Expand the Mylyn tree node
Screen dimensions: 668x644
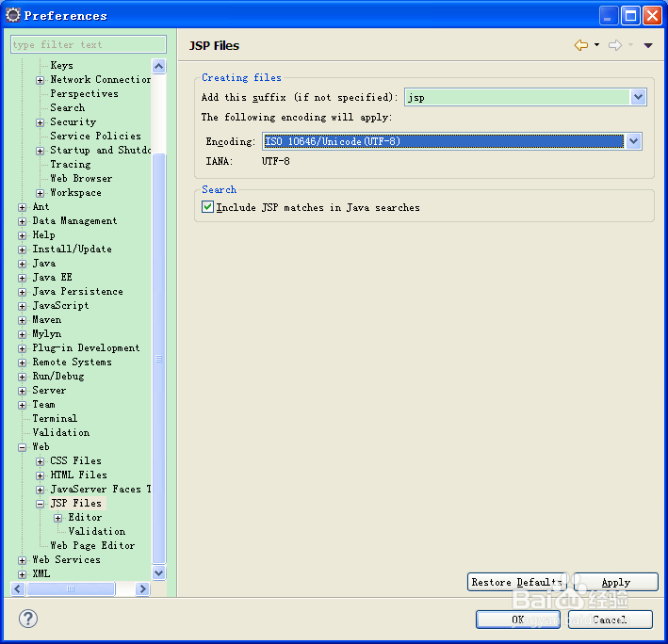tap(23, 334)
